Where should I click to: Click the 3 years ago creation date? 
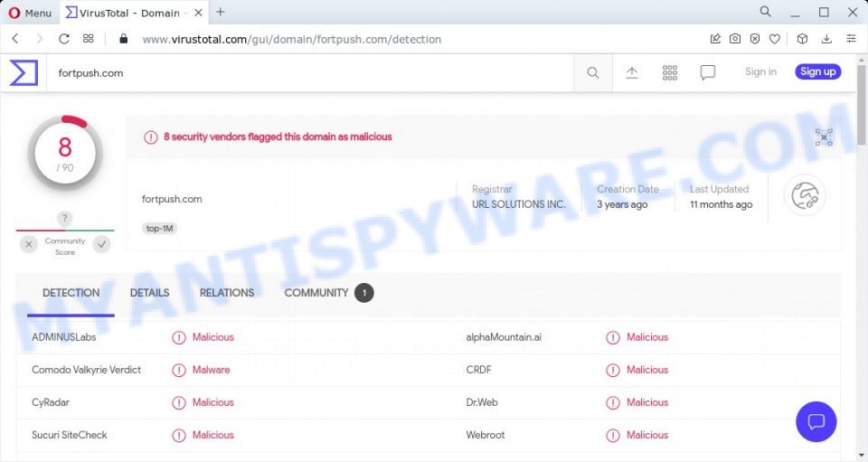622,204
